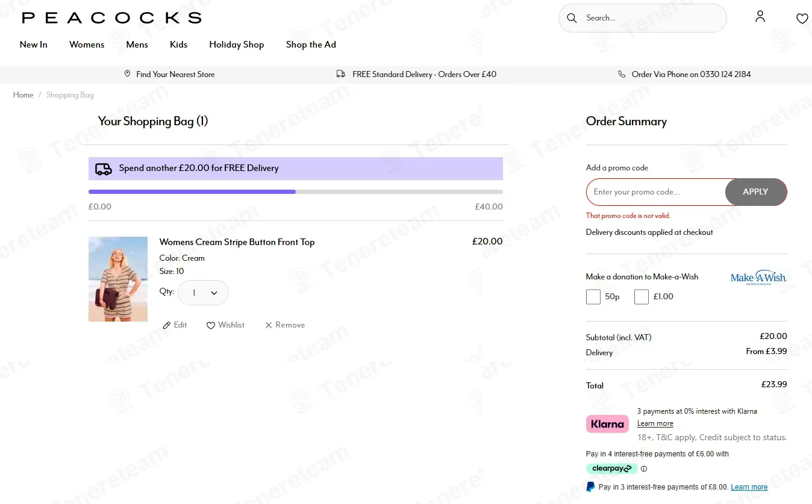Click the pencil Edit icon for item
Screen dimensions: 812x504
(x=167, y=325)
